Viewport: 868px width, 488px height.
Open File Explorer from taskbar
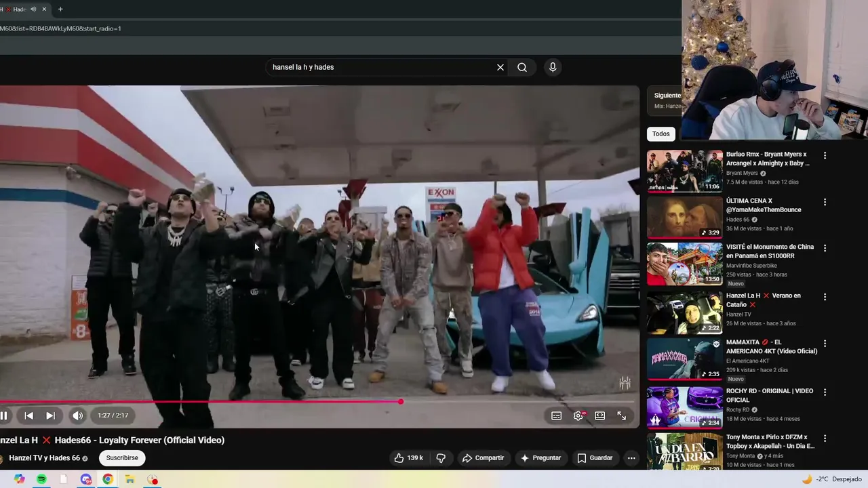130,479
